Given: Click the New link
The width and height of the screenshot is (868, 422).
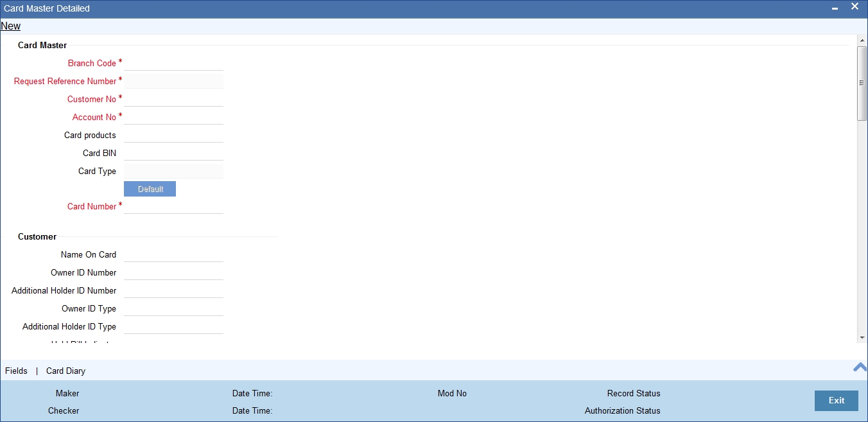Looking at the screenshot, I should click(11, 26).
